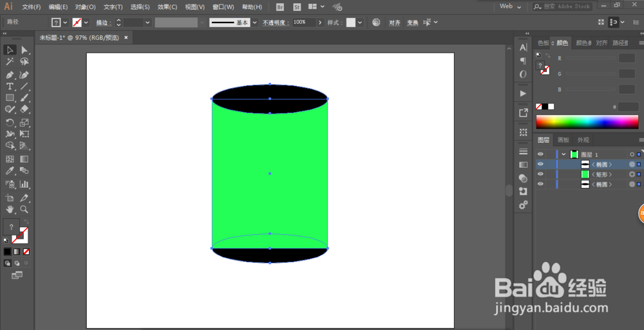644x330 pixels.
Task: Click the 描边 stroke link
Action: tap(104, 23)
